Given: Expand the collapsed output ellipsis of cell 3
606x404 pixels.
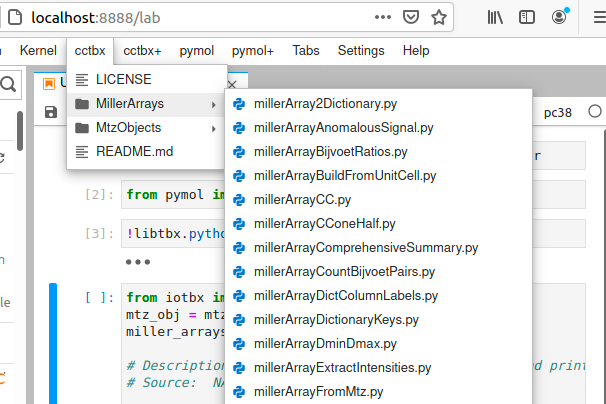Looking at the screenshot, I should pyautogui.click(x=138, y=262).
